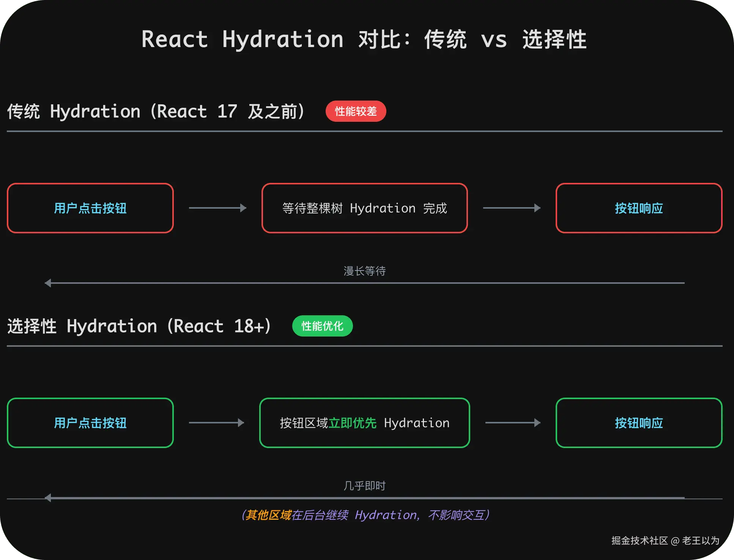Click the 等待整棵树 Hydration 完成 box

(x=364, y=208)
